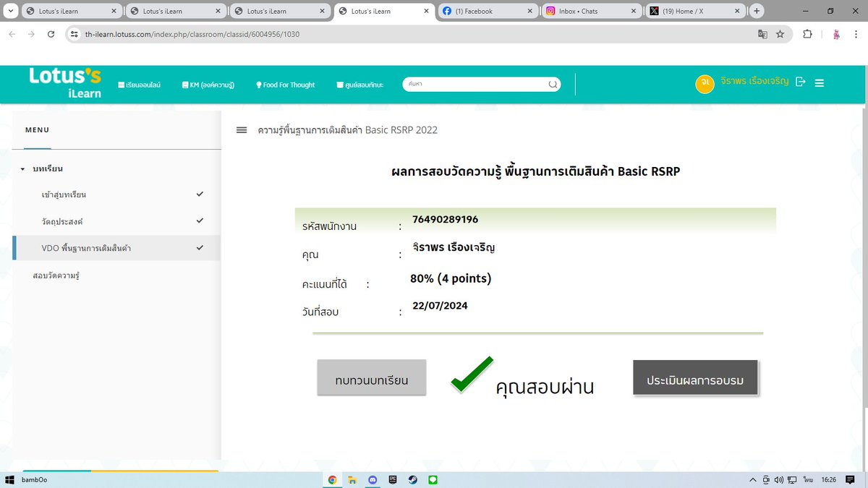Click the course title Basic RSRP 2022
Image resolution: width=868 pixels, height=488 pixels.
pos(347,130)
